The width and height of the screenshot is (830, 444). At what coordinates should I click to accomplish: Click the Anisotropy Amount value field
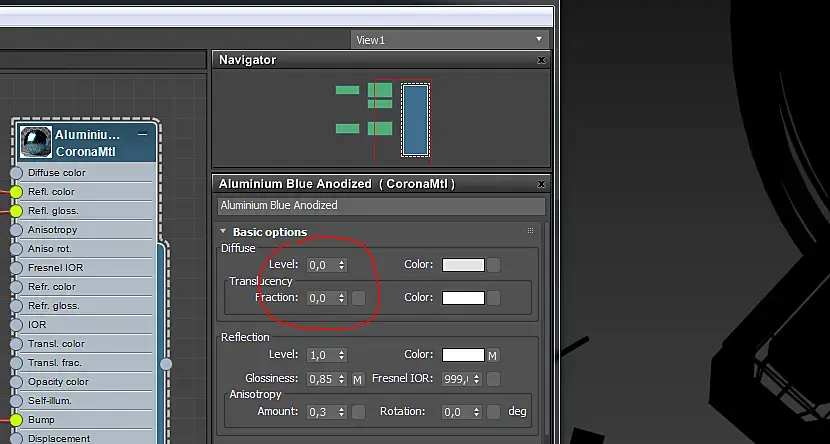(321, 412)
